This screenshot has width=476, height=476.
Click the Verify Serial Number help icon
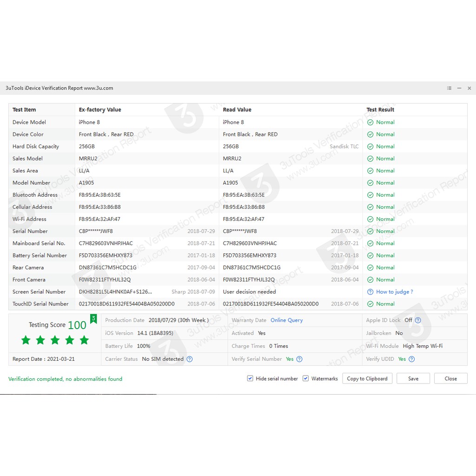pyautogui.click(x=299, y=359)
